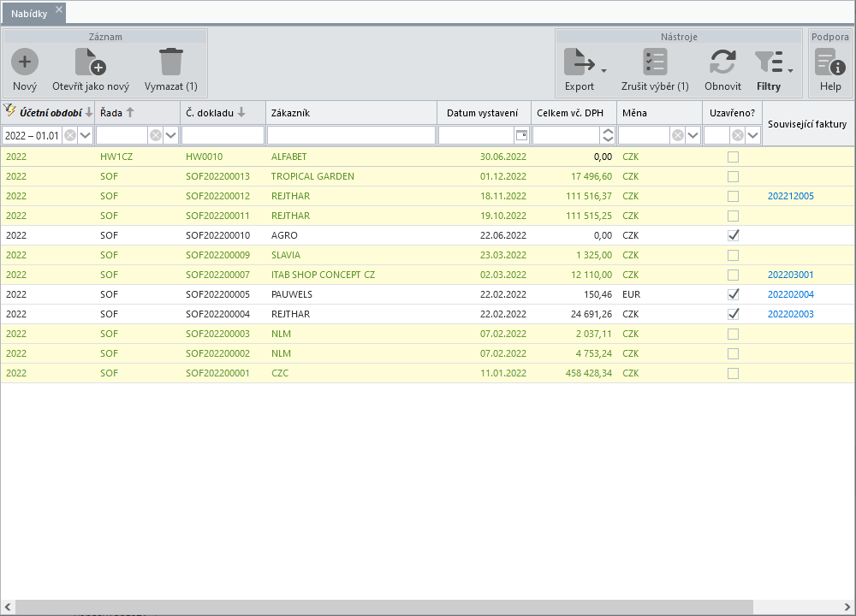The height and width of the screenshot is (616, 856).
Task: Toggle Uzavřeno checkbox for SOF202200011 row
Action: tap(734, 216)
